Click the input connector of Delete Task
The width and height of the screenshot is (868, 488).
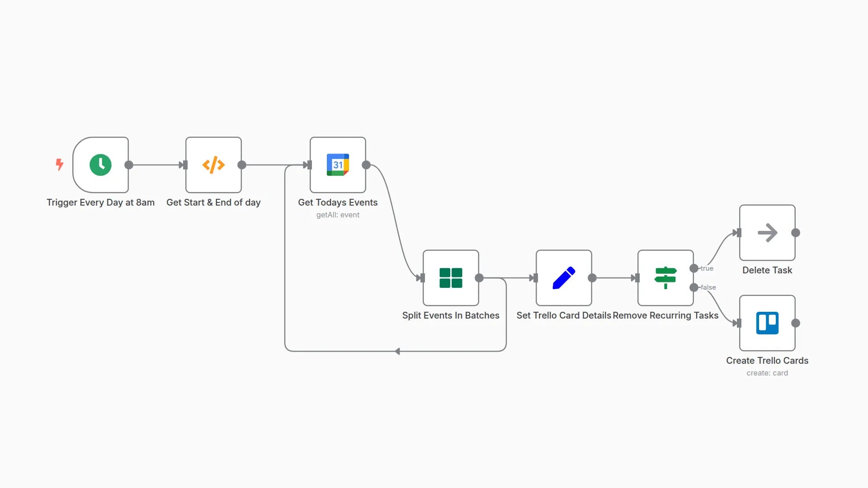(739, 233)
